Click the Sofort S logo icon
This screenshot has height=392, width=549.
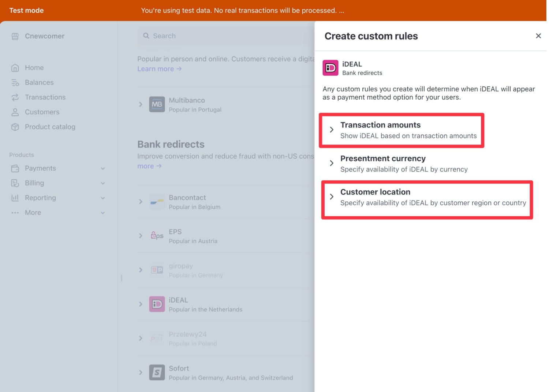157,373
